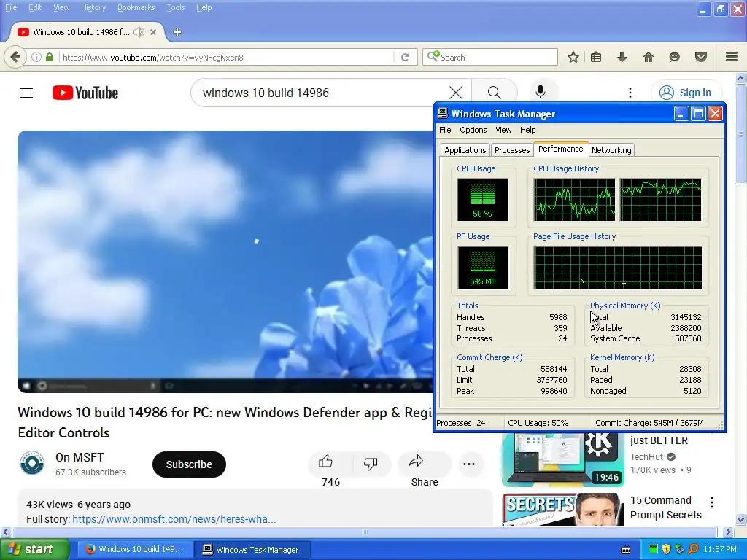Click the horizontal scrollbar left arrow

(x=5, y=532)
